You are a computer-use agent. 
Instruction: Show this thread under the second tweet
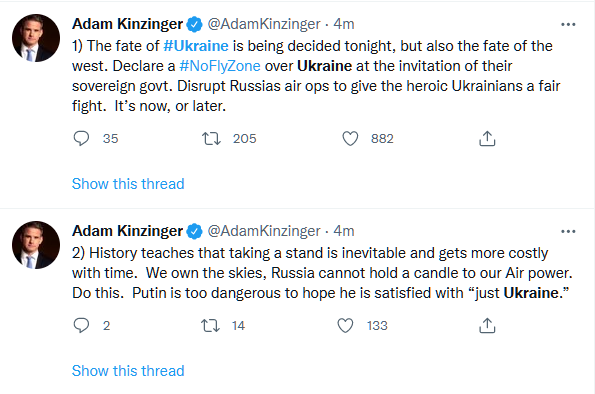click(128, 370)
